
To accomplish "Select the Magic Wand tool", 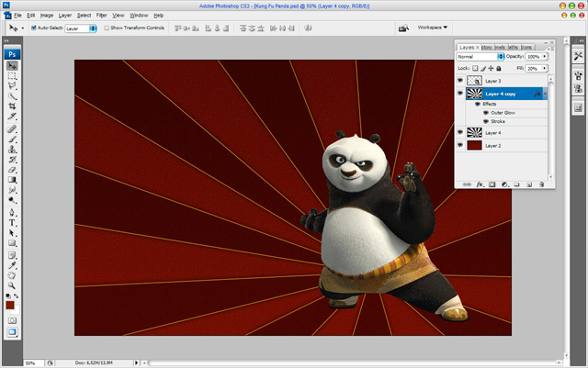I will click(x=12, y=96).
